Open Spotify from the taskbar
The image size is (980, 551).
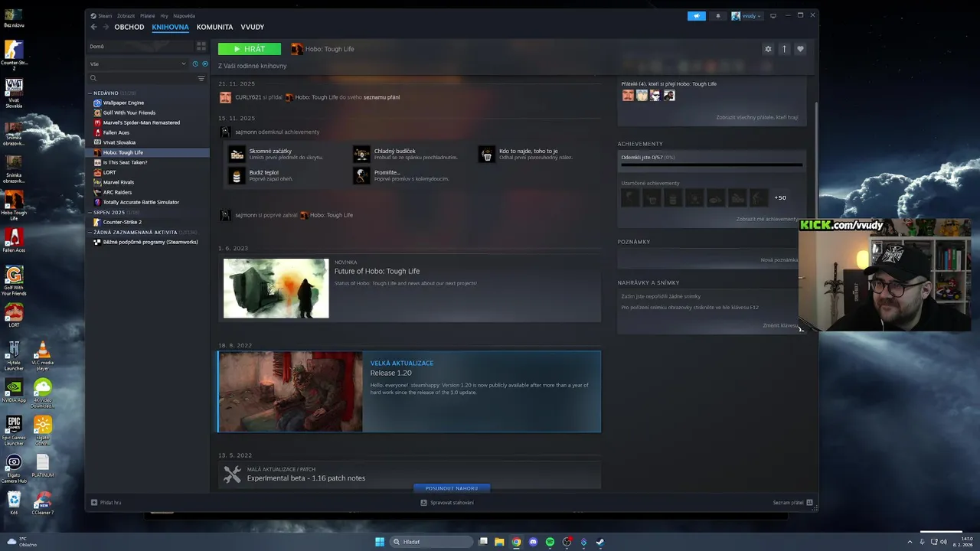[x=550, y=542]
